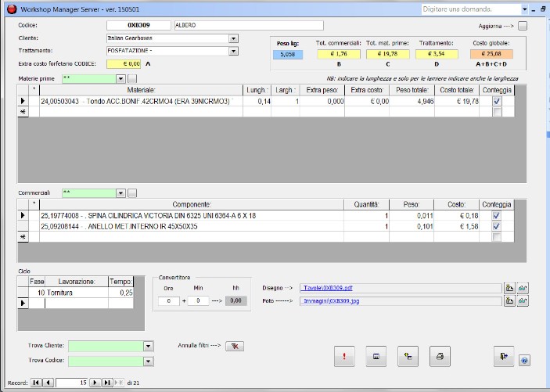Open the Cliente dropdown showing Italian Gearboxes
Image resolution: width=550 pixels, height=392 pixels.
(234, 38)
